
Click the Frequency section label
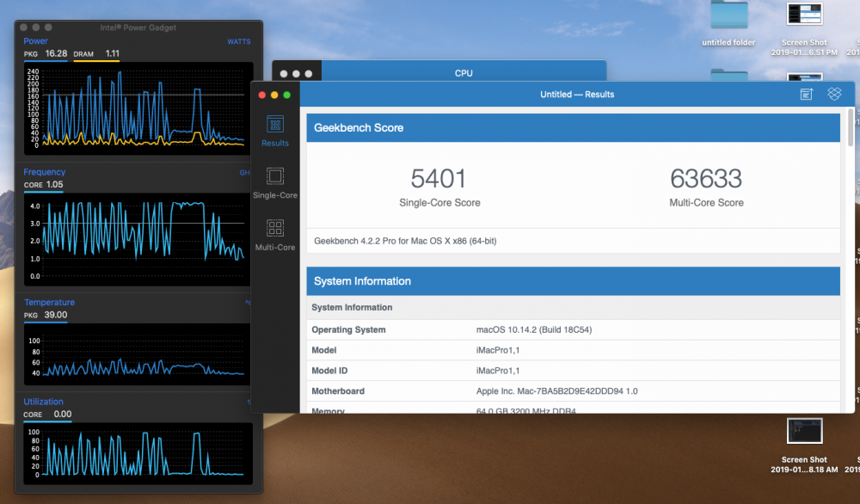point(45,172)
